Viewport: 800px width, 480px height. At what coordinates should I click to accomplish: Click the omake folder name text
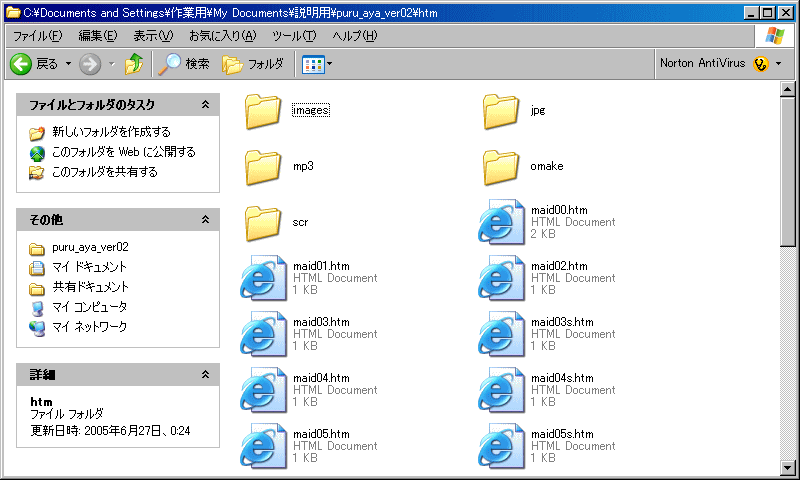pos(547,166)
